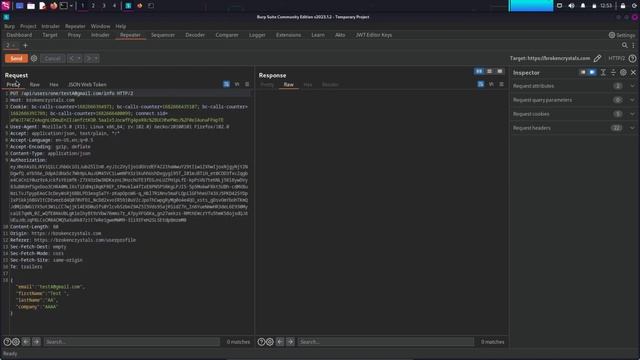The width and height of the screenshot is (640, 360).
Task: Jump to next Response search match
Action: [x=290, y=342]
